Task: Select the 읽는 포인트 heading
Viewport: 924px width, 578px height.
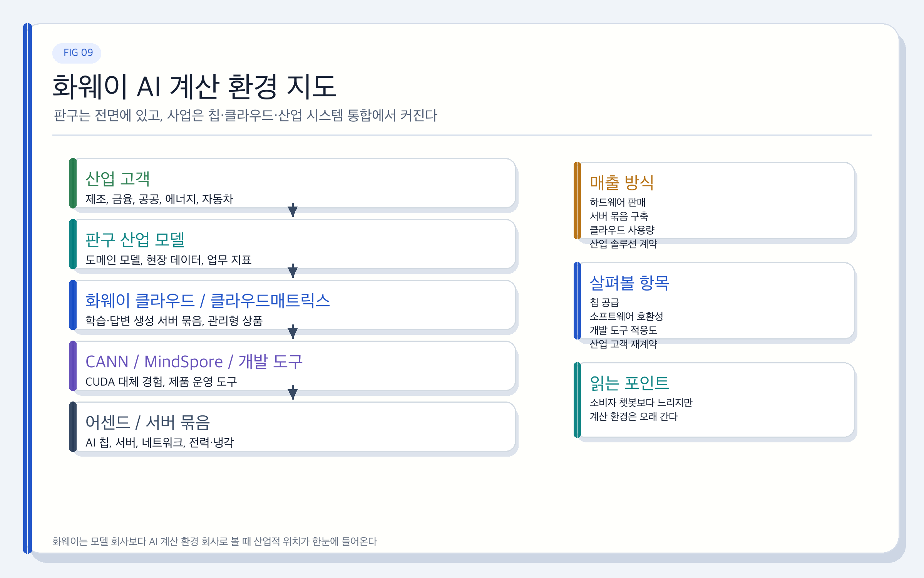Action: pos(629,383)
